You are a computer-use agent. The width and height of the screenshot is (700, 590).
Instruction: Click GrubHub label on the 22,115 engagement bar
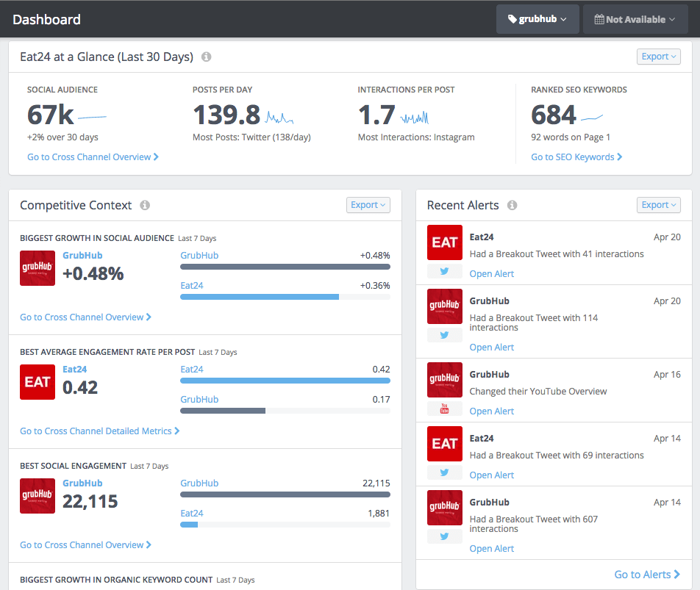pyautogui.click(x=199, y=483)
